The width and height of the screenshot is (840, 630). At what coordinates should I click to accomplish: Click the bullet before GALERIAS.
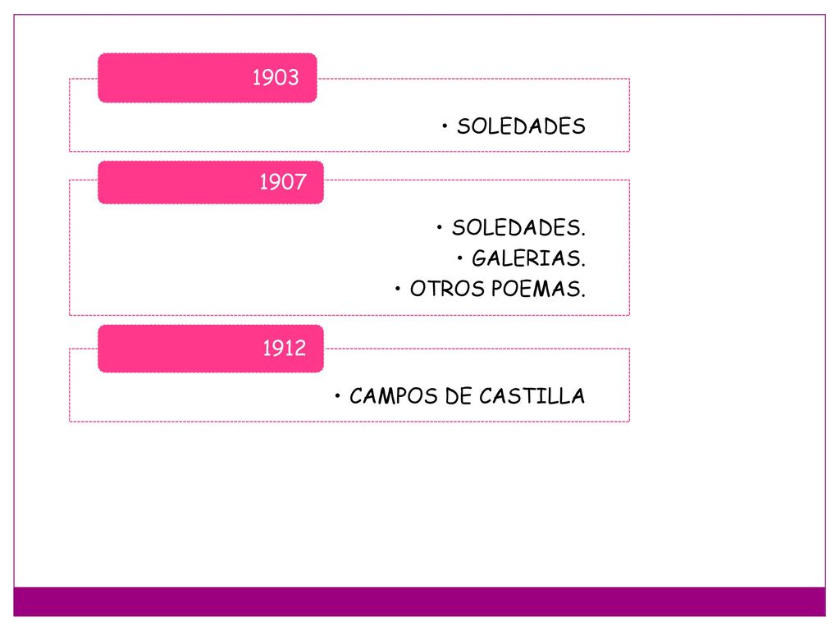(459, 258)
